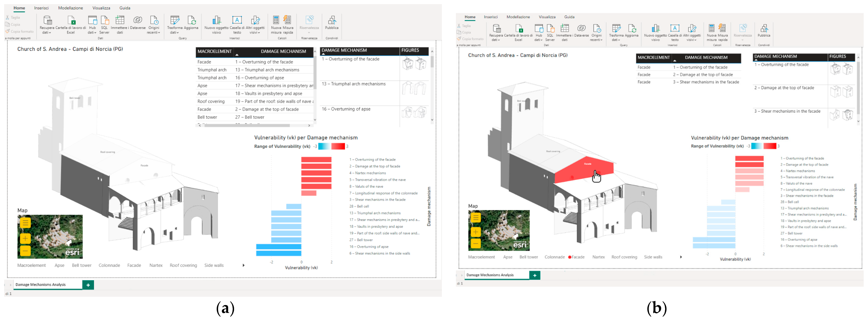868x322 pixels.
Task: Click Cartella di lavoro di Excel icon in panel (b)
Action: [x=519, y=29]
